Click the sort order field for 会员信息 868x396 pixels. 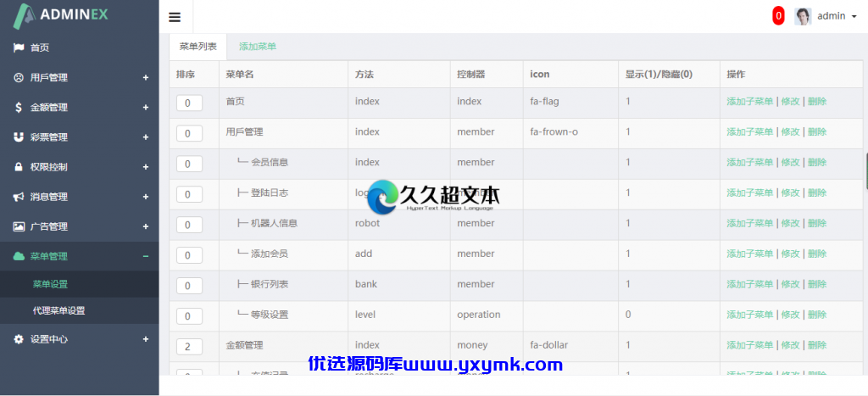pos(189,164)
